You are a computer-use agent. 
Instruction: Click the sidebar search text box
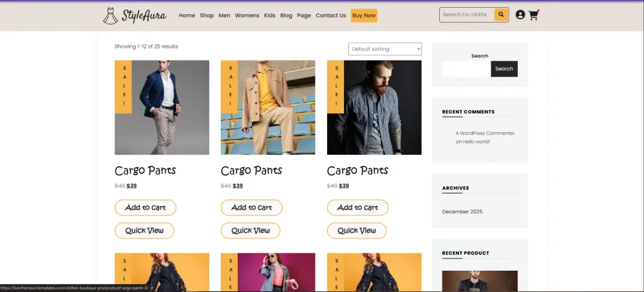(466, 69)
